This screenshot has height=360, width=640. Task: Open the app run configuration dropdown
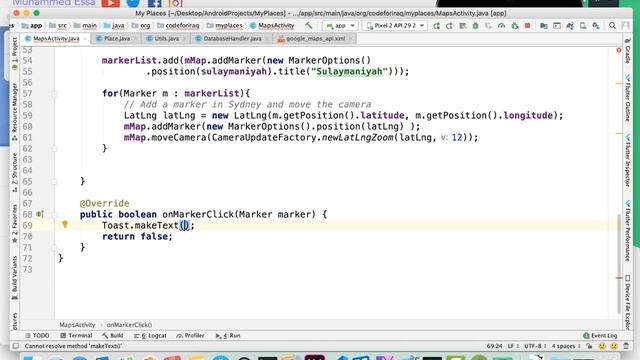pyautogui.click(x=340, y=25)
